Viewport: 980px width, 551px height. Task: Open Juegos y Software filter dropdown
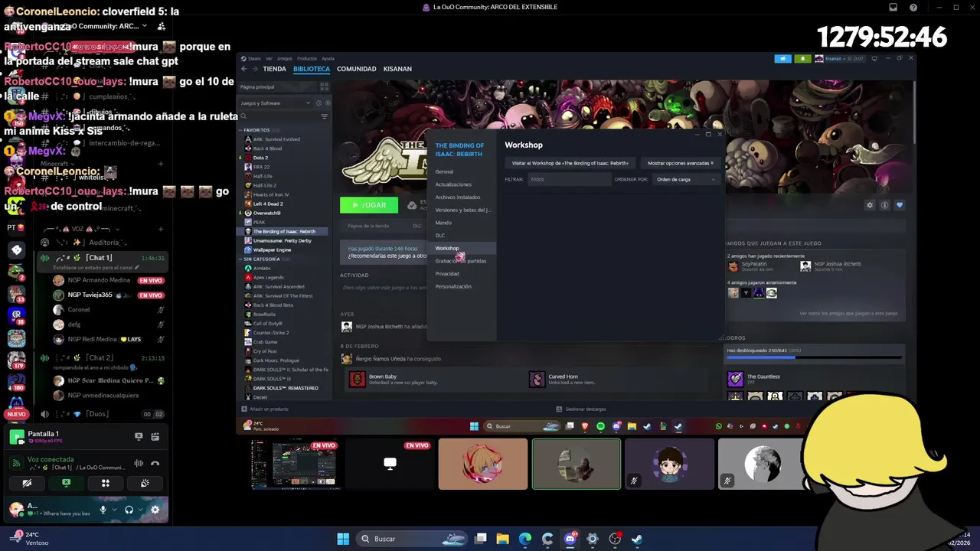[277, 103]
